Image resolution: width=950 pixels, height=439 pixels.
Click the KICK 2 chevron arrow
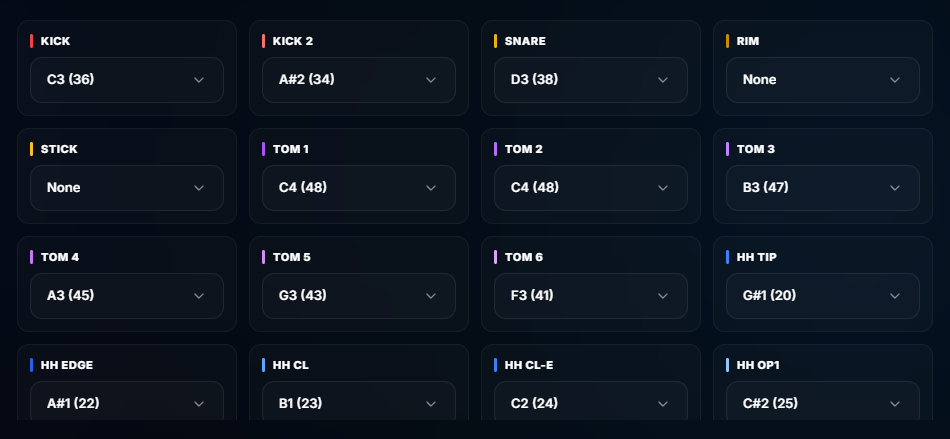[431, 80]
